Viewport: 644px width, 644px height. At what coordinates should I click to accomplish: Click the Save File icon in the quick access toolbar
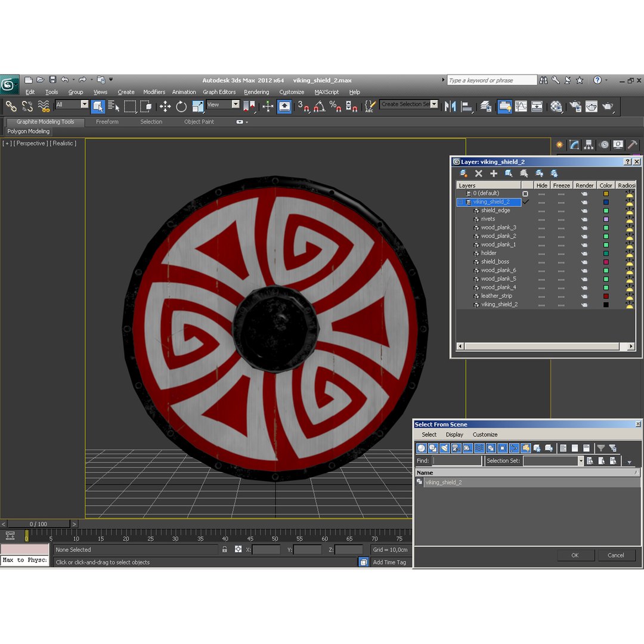[x=52, y=80]
